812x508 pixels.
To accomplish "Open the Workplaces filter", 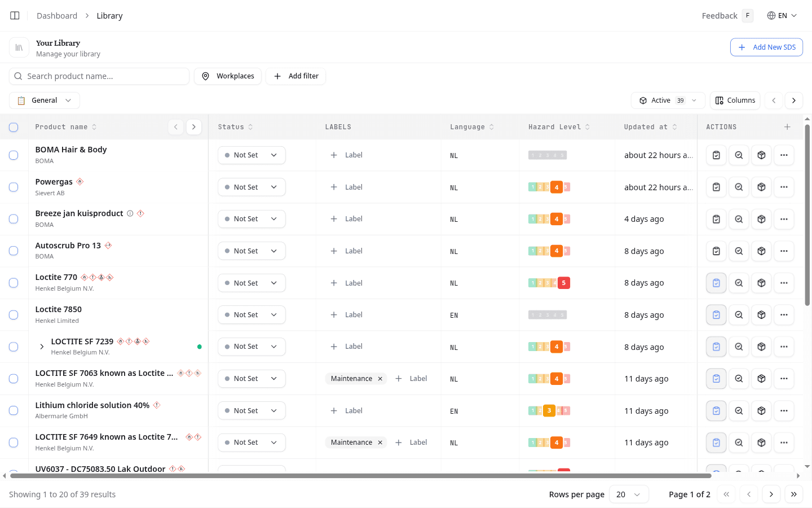I will point(228,76).
